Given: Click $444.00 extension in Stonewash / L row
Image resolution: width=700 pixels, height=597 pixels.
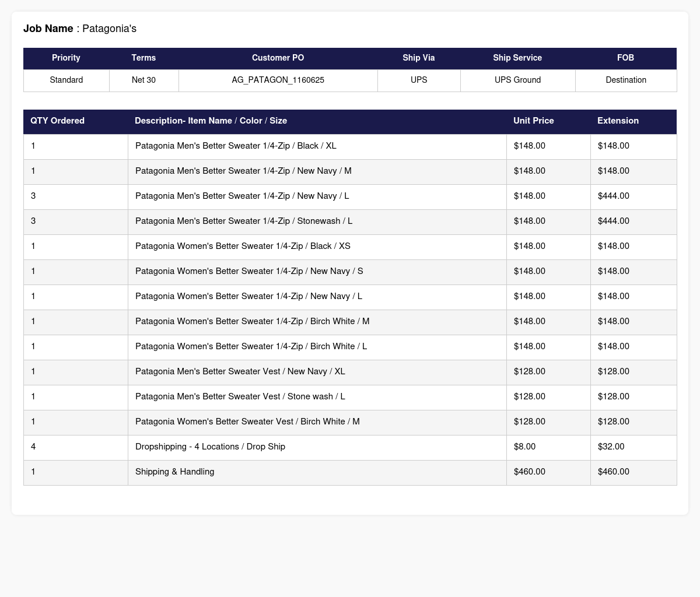Looking at the screenshot, I should 614,222.
